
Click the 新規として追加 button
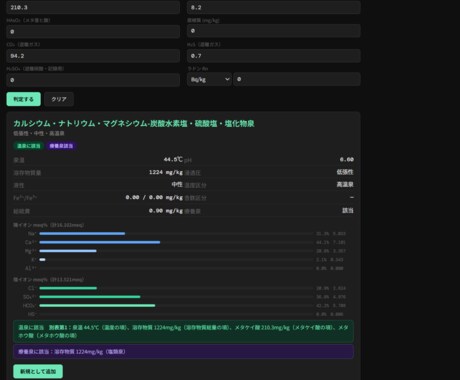click(x=38, y=371)
